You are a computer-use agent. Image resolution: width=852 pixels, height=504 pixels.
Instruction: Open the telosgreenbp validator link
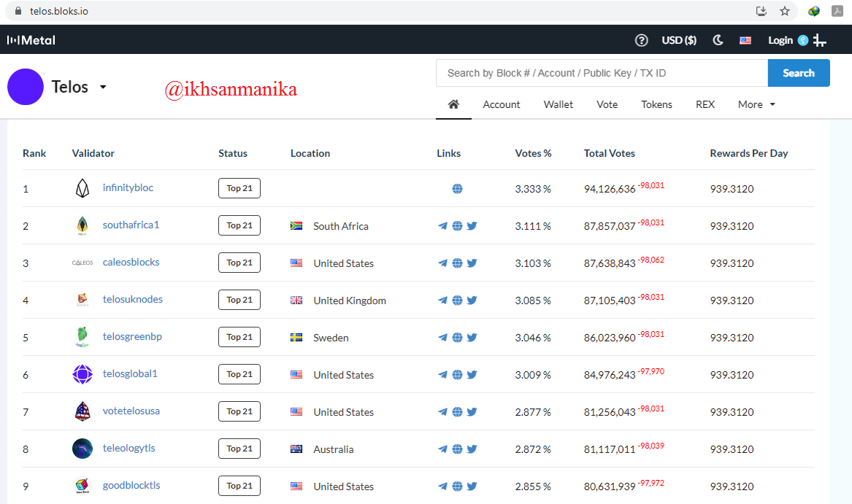click(132, 336)
